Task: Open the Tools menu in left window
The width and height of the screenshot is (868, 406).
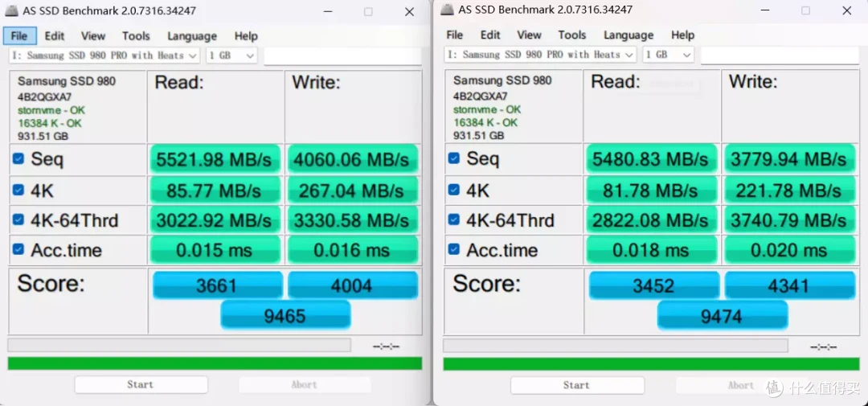Action: click(136, 36)
